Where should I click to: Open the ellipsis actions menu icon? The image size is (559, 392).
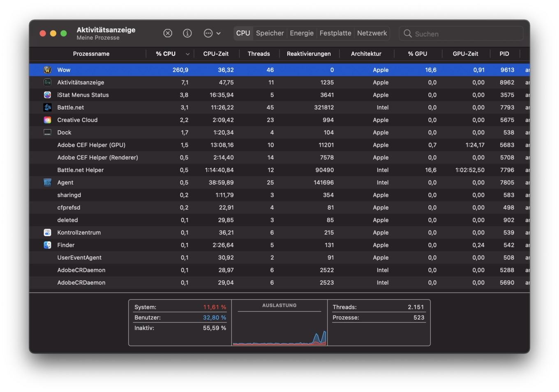(208, 33)
